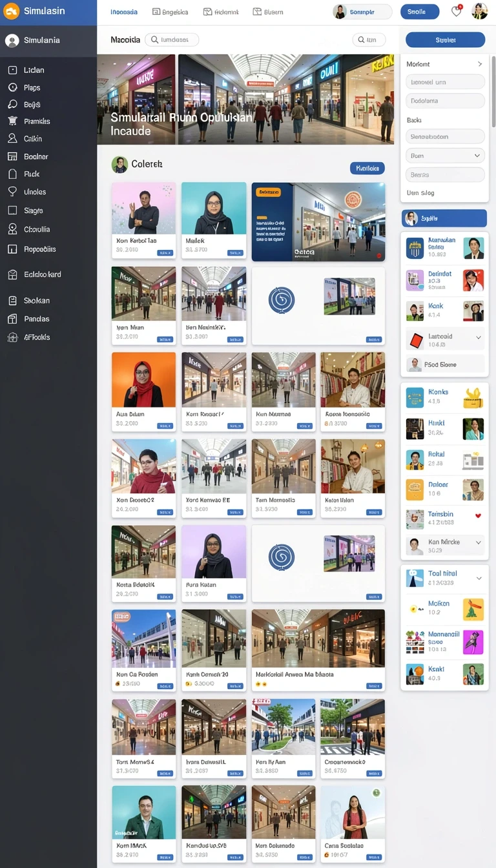Open the Boolner sidebar icon
Viewport: 496px width, 868px height.
pos(12,156)
